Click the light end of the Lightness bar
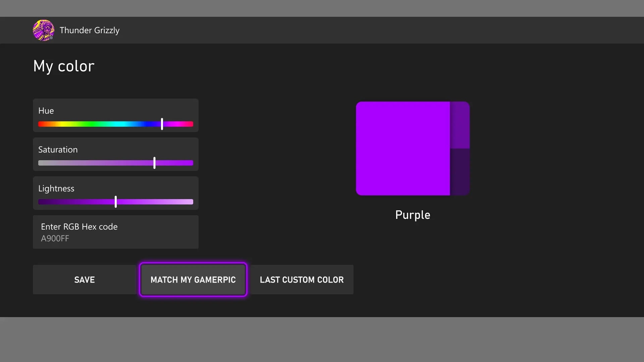This screenshot has height=362, width=644. tap(191, 202)
